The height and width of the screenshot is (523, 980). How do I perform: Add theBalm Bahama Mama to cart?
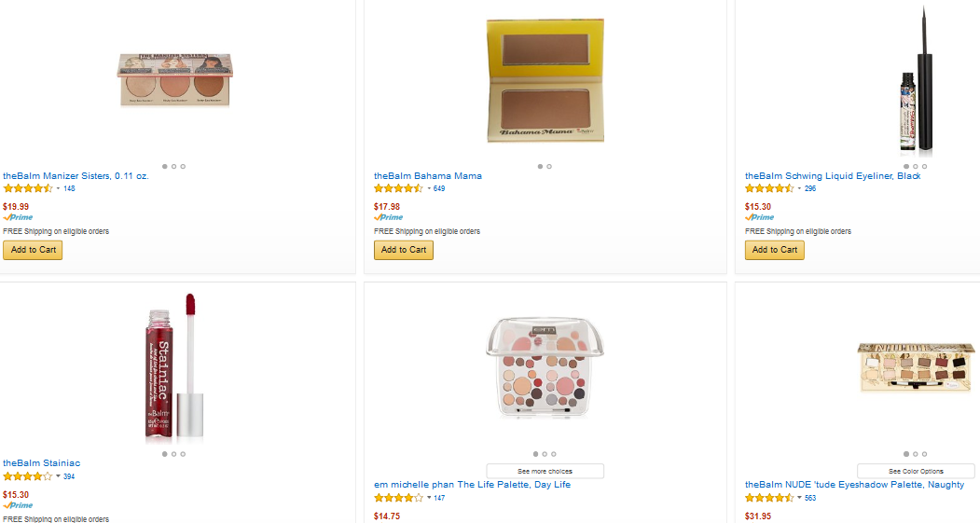[x=404, y=250]
